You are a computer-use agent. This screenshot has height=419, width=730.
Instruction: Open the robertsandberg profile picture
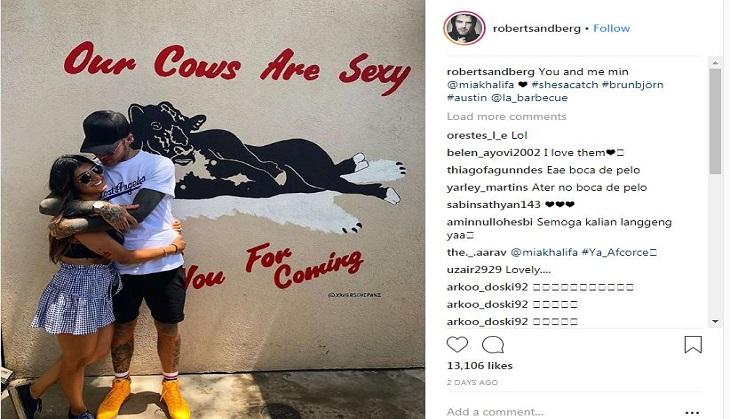[x=464, y=28]
